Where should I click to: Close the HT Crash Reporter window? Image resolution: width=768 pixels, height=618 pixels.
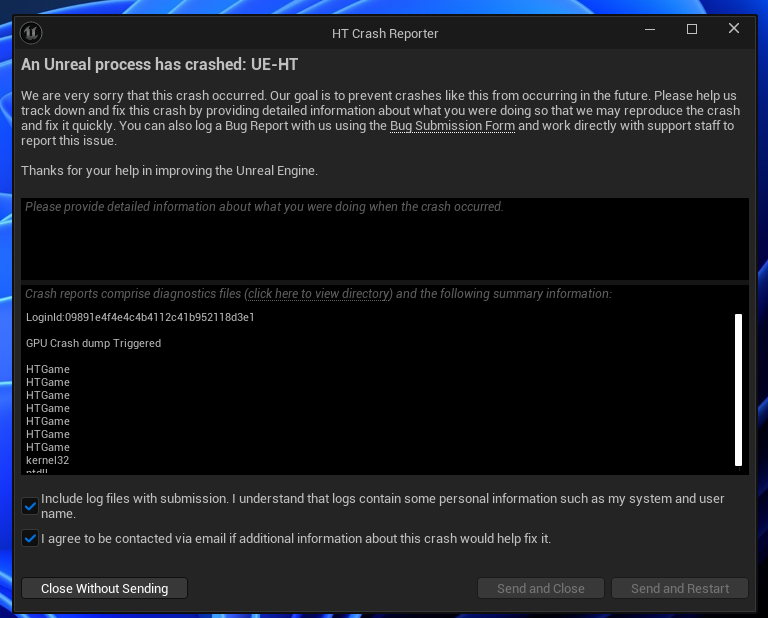click(734, 29)
